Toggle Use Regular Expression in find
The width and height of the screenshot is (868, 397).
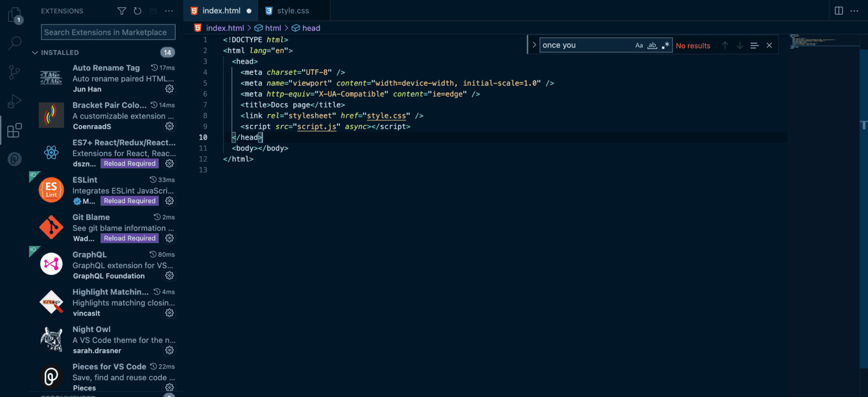tap(666, 46)
